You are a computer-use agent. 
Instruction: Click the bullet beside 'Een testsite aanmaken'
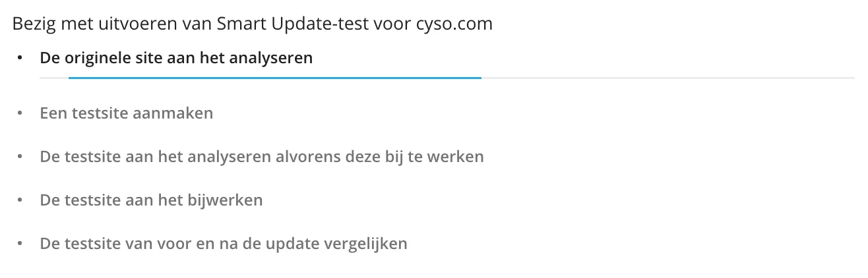point(21,113)
